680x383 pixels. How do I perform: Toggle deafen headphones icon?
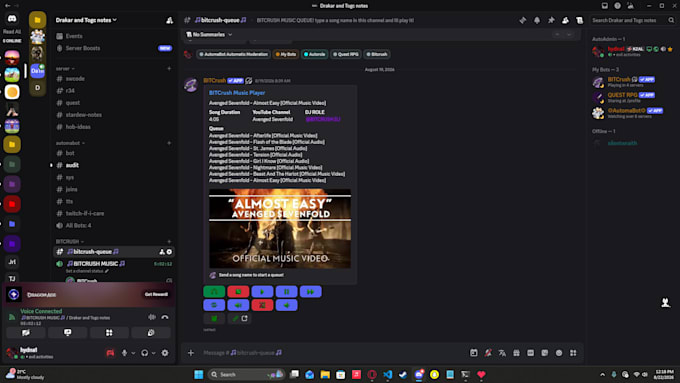point(144,353)
